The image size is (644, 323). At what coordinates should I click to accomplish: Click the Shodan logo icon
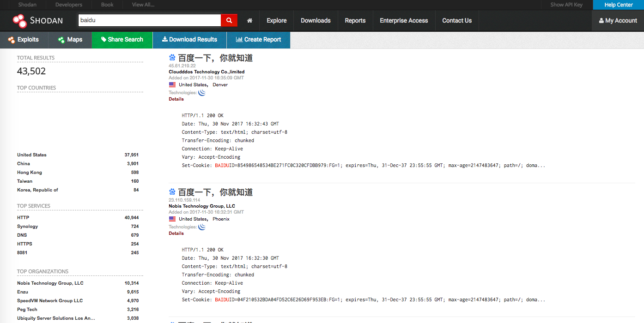click(x=20, y=21)
